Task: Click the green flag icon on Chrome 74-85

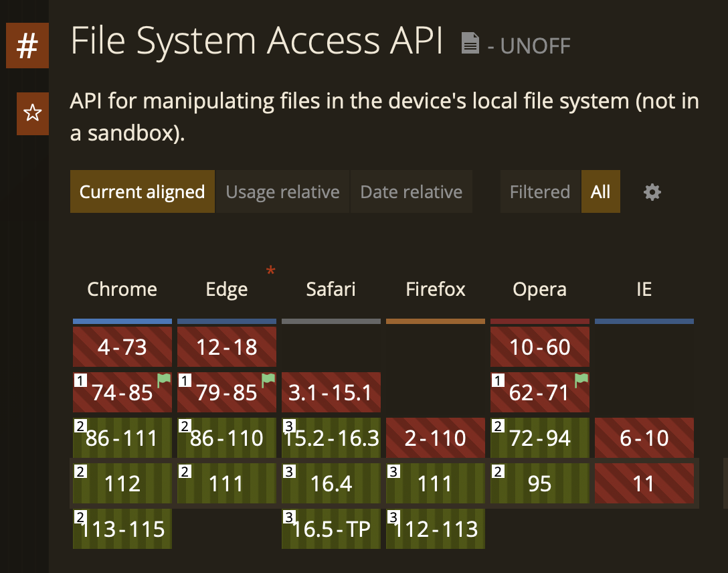Action: click(x=163, y=379)
